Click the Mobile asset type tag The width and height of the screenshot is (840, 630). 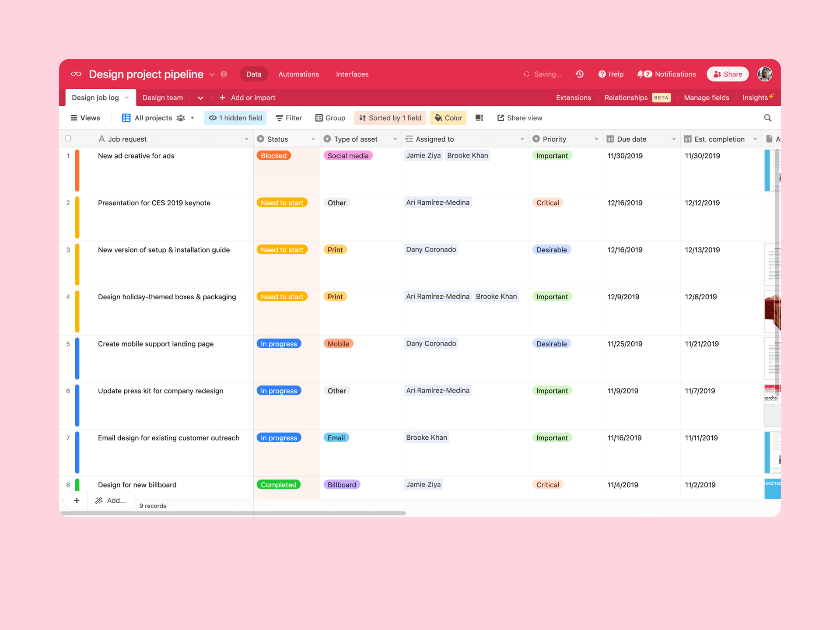(338, 343)
